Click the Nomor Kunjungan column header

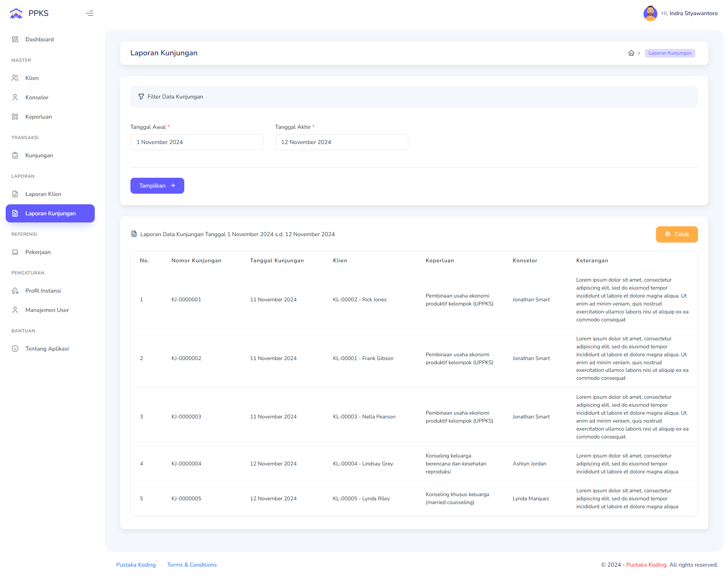click(x=196, y=260)
